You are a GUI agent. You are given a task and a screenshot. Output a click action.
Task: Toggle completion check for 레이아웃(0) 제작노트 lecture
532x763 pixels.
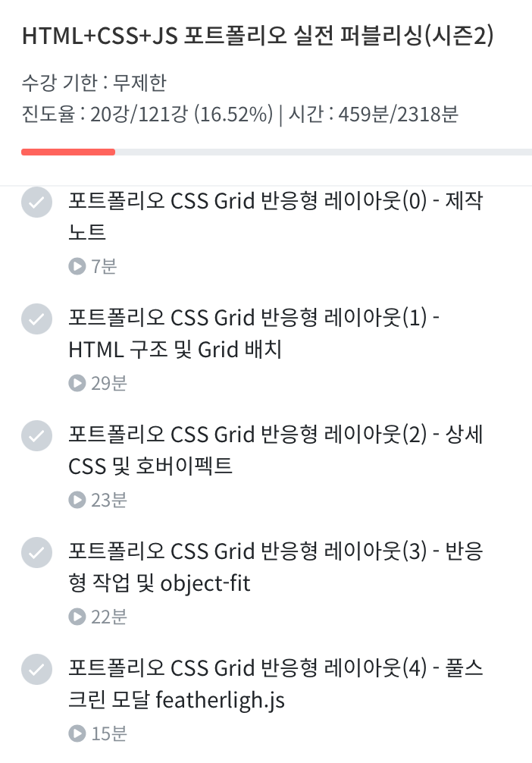click(x=36, y=203)
